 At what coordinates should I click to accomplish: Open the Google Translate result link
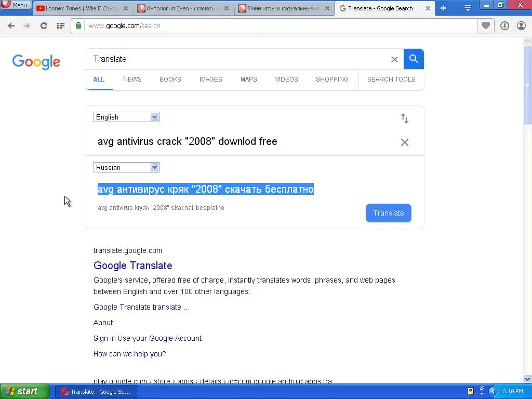pyautogui.click(x=132, y=265)
